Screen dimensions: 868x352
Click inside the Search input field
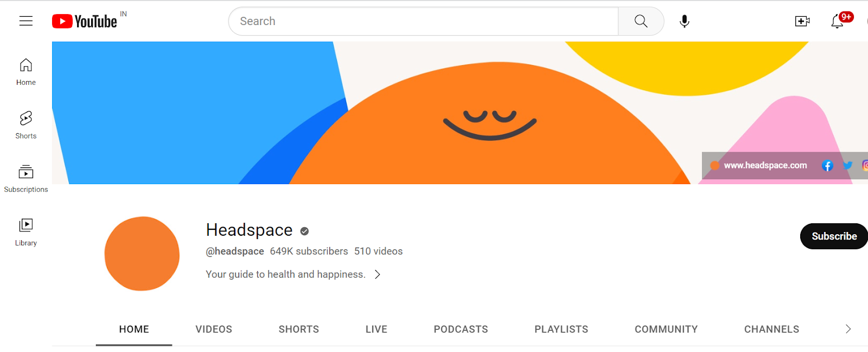[x=423, y=21]
